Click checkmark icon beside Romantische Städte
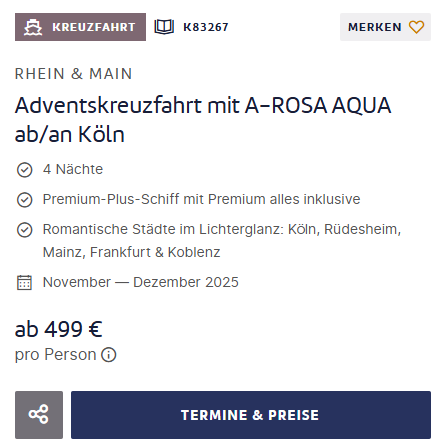Screen dimensions: 445x448 tap(24, 230)
